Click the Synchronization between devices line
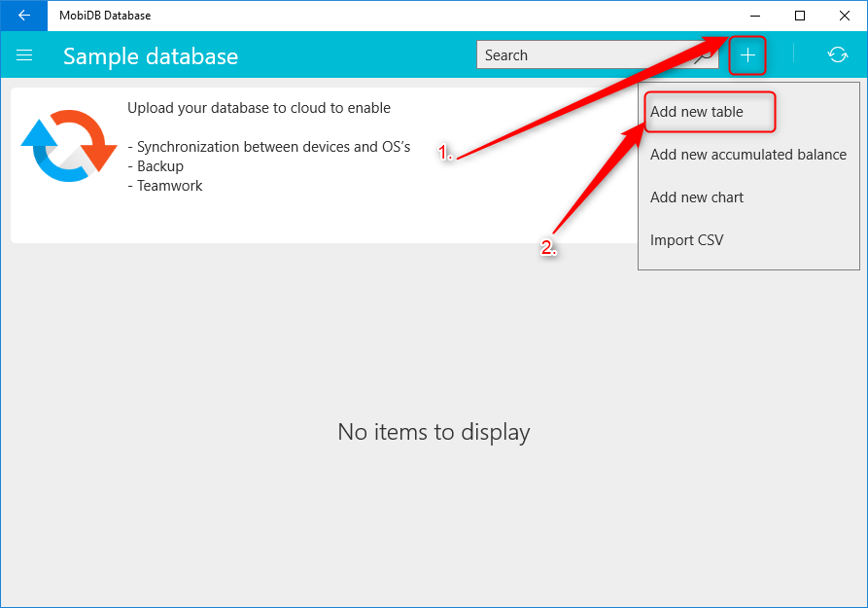This screenshot has height=608, width=868. pyautogui.click(x=269, y=147)
